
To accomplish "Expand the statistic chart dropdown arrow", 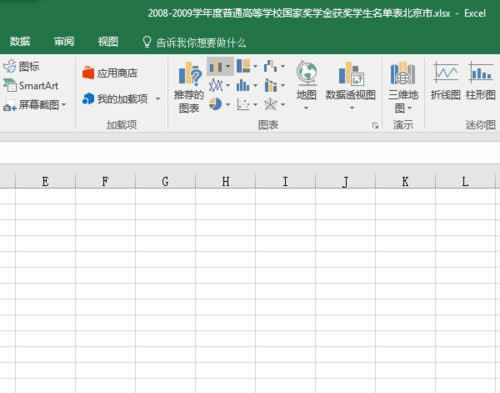I will [x=255, y=86].
